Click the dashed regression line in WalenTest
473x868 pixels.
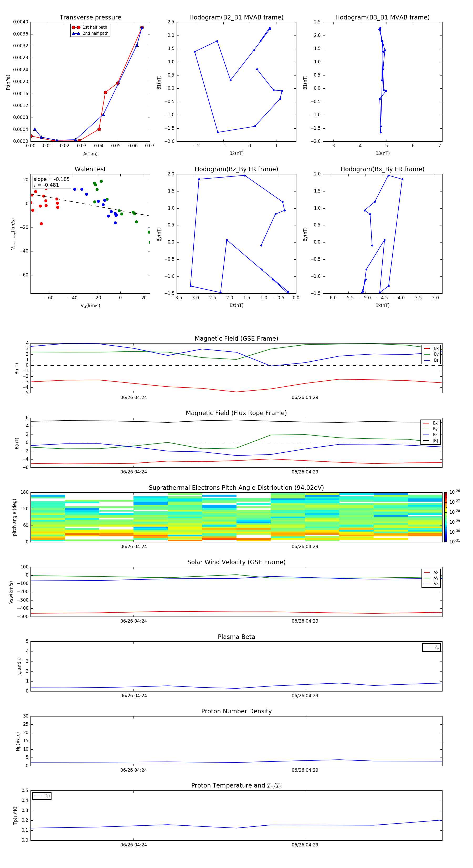click(90, 205)
